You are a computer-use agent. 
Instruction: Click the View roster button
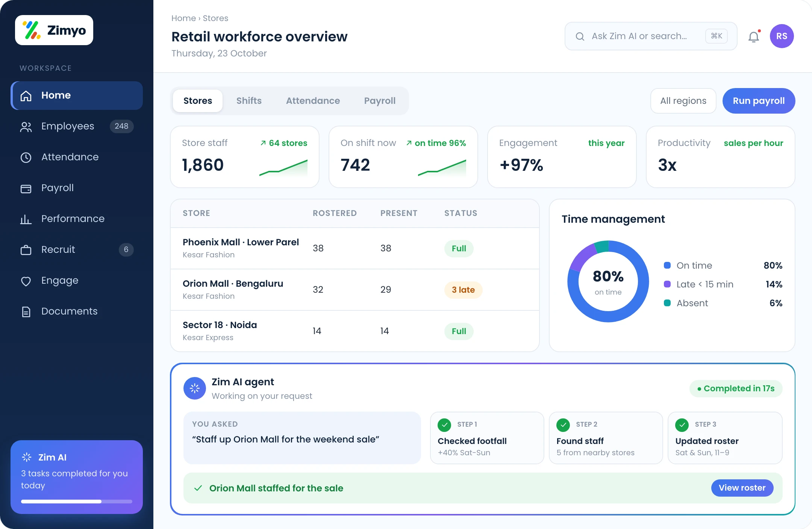point(742,488)
